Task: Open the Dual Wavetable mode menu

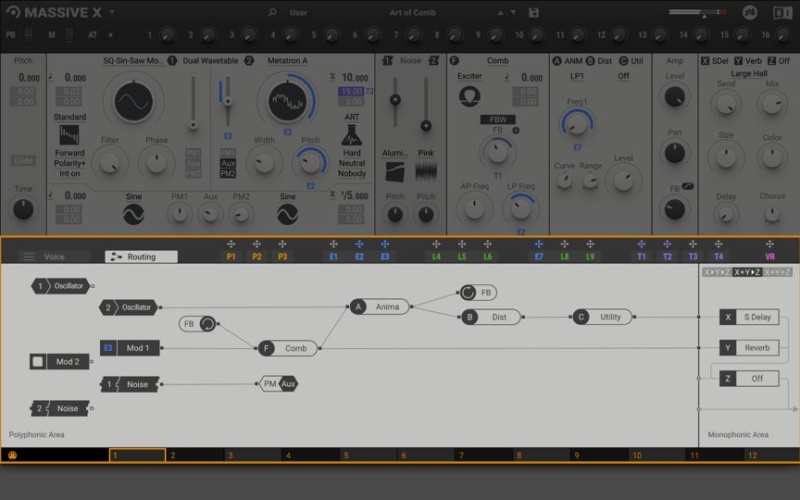Action: (210, 61)
